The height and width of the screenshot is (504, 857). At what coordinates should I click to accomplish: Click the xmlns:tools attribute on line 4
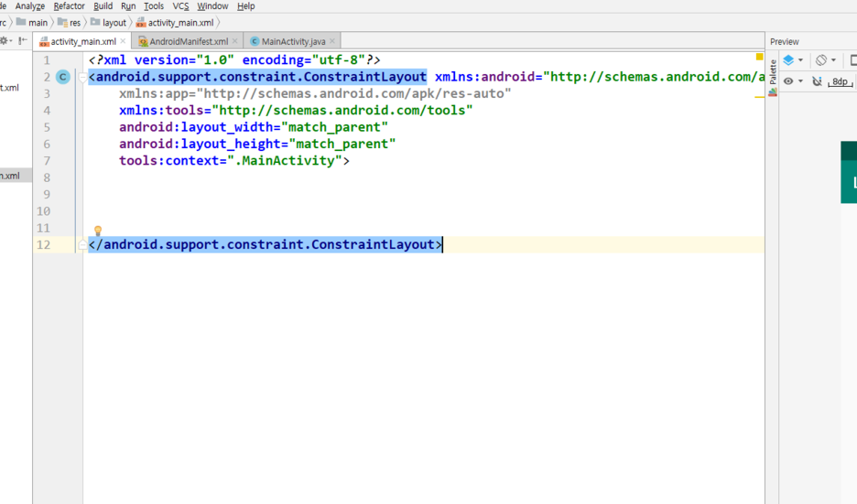tap(296, 111)
